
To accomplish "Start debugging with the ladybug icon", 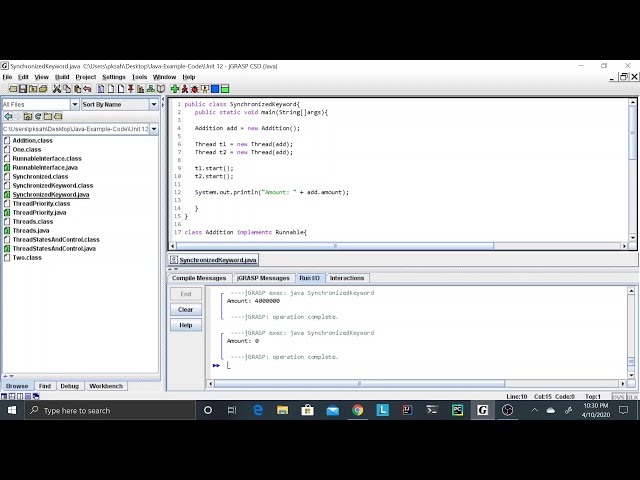I will coord(195,89).
